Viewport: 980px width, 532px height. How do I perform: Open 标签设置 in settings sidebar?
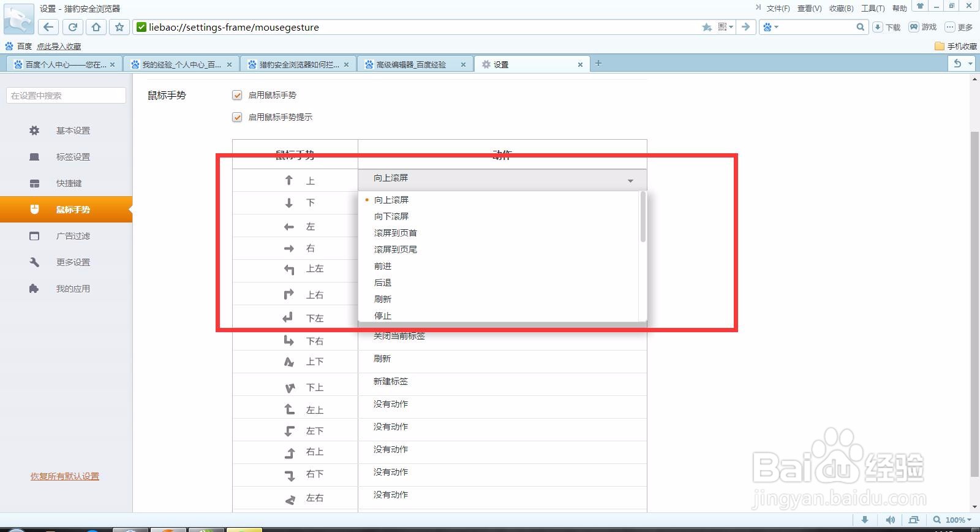tap(66, 157)
